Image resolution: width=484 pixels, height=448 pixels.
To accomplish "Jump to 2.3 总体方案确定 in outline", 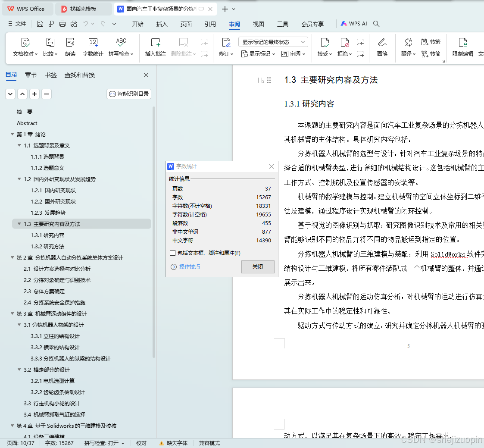I will (x=44, y=291).
